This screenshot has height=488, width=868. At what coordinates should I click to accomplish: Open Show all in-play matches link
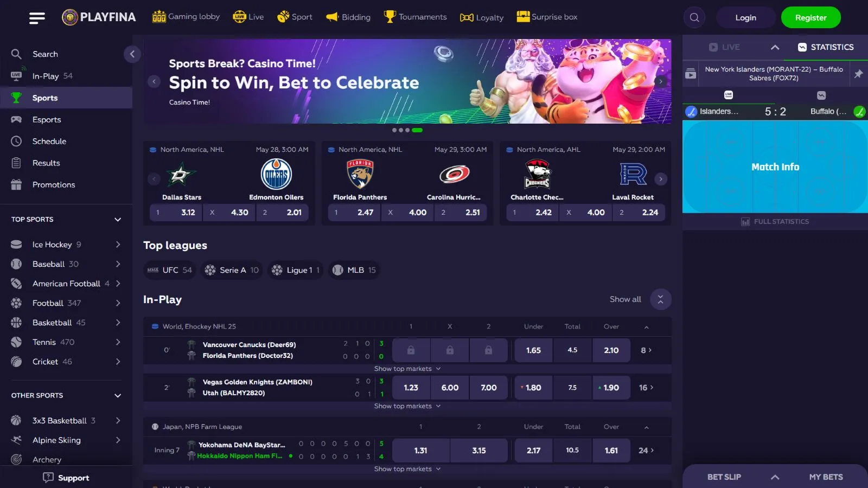click(x=625, y=299)
